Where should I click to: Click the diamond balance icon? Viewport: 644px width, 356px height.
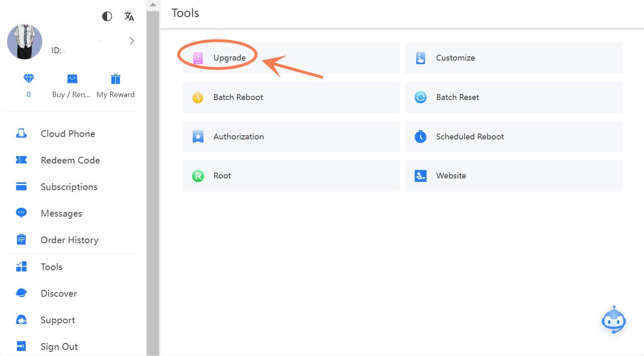[29, 78]
